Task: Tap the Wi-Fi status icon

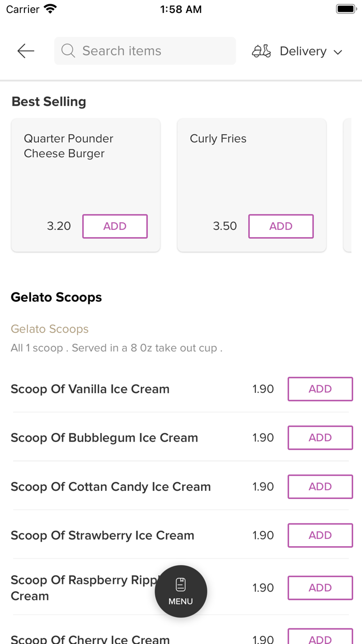Action: tap(51, 9)
